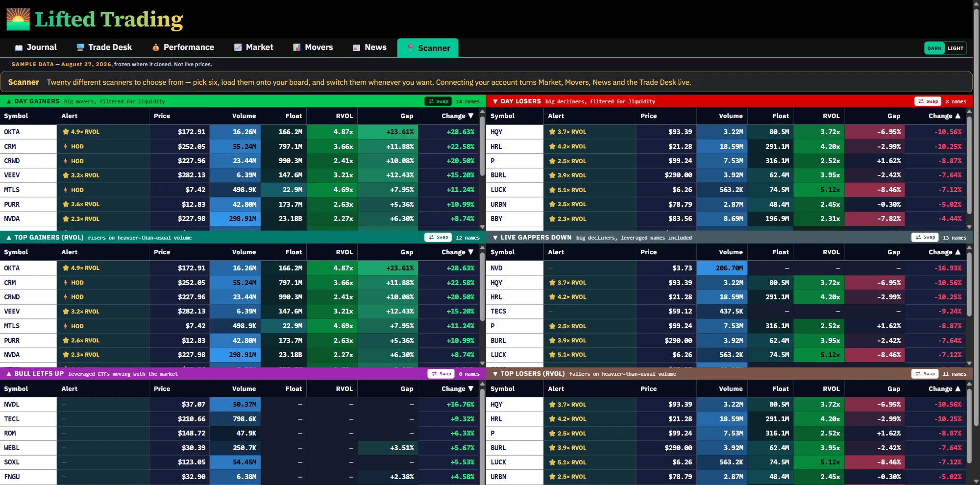980x485 pixels.
Task: Click the Lifted Trading title text
Action: [x=109, y=20]
